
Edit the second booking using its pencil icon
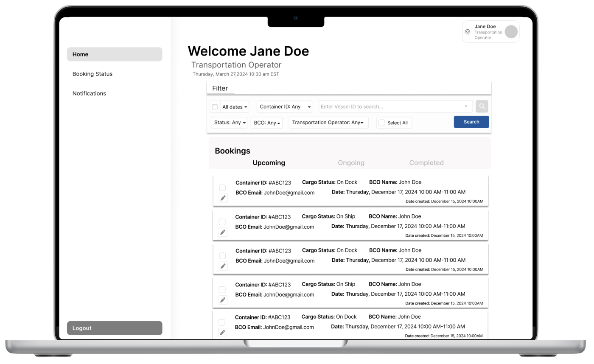click(x=223, y=232)
